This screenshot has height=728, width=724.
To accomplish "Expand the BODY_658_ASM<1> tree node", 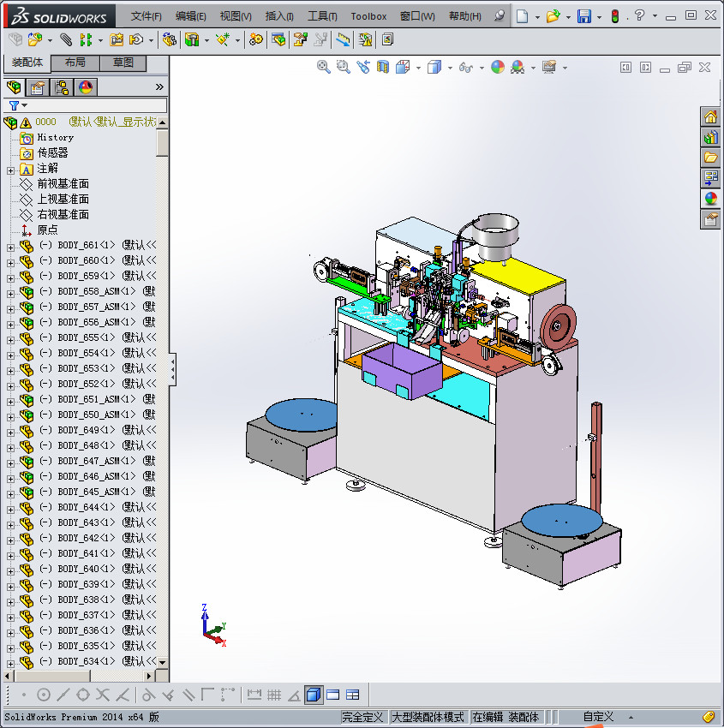I will [10, 294].
